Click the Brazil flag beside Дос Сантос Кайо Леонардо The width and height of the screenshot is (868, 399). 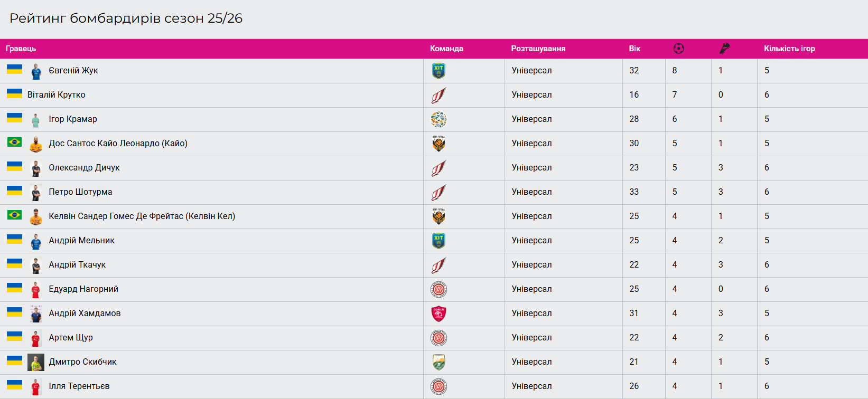(14, 142)
